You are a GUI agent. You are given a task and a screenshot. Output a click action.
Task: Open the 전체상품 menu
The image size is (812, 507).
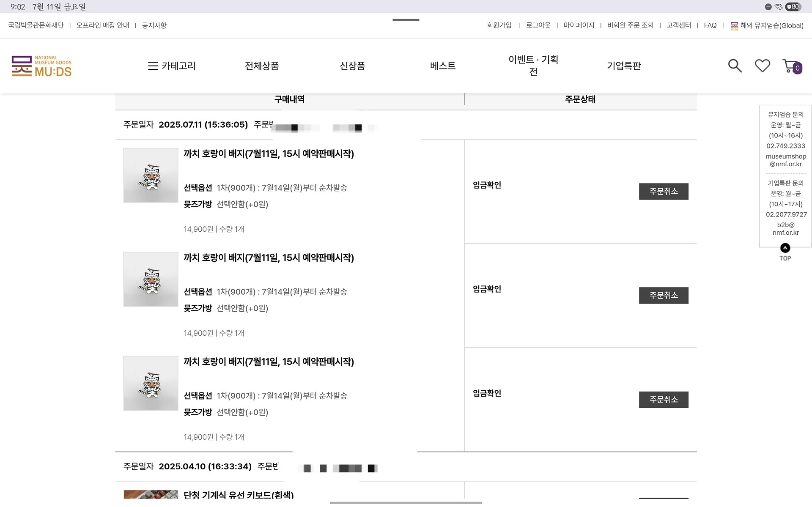coord(262,66)
